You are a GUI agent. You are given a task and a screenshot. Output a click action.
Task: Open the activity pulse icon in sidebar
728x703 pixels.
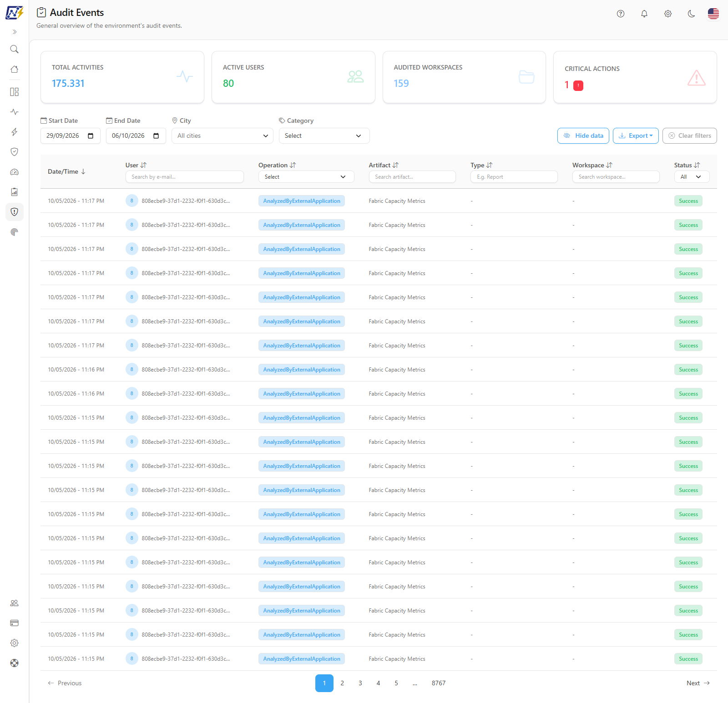point(15,112)
